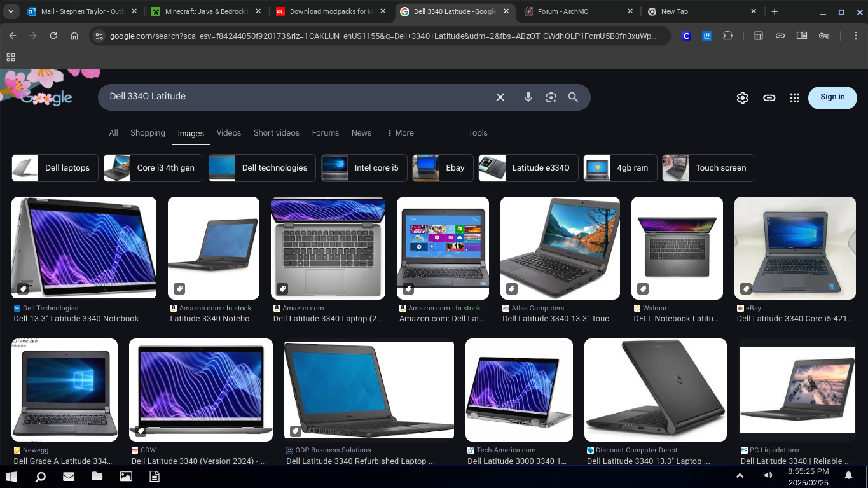Expand the More search categories menu
Screen dimensions: 868x488
[400, 133]
